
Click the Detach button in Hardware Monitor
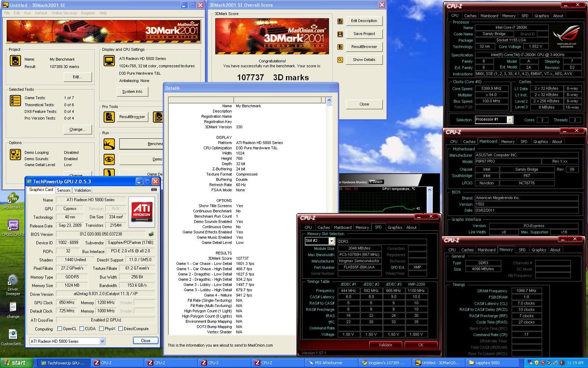click(377, 182)
